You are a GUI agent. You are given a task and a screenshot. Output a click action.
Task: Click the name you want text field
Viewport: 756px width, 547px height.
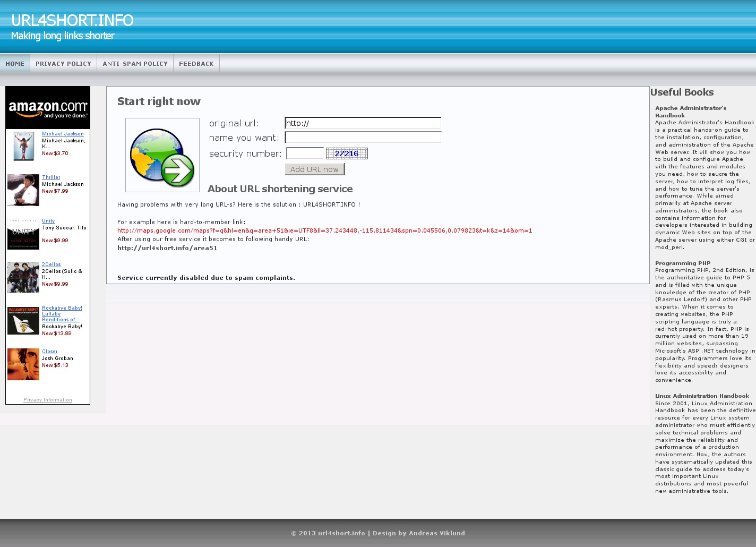(x=363, y=138)
